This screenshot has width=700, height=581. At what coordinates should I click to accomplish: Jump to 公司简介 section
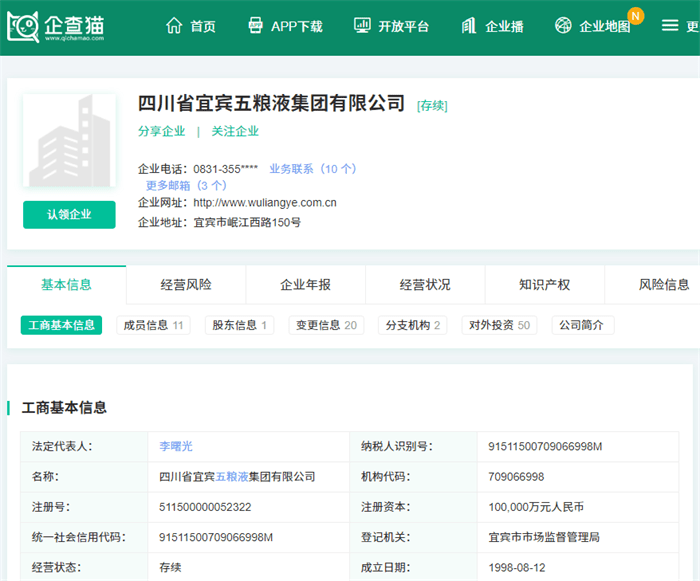[581, 325]
